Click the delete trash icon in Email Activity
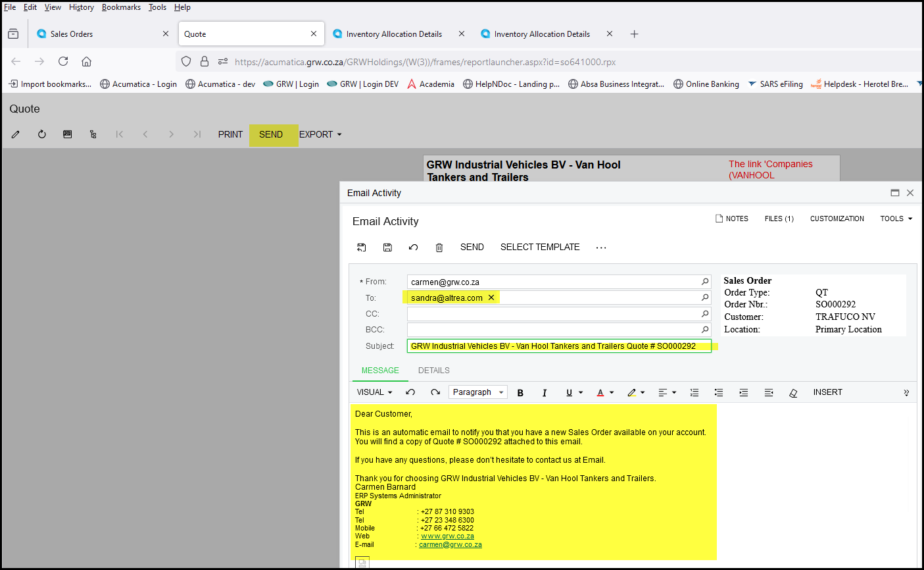Viewport: 924px width, 570px height. coord(439,247)
